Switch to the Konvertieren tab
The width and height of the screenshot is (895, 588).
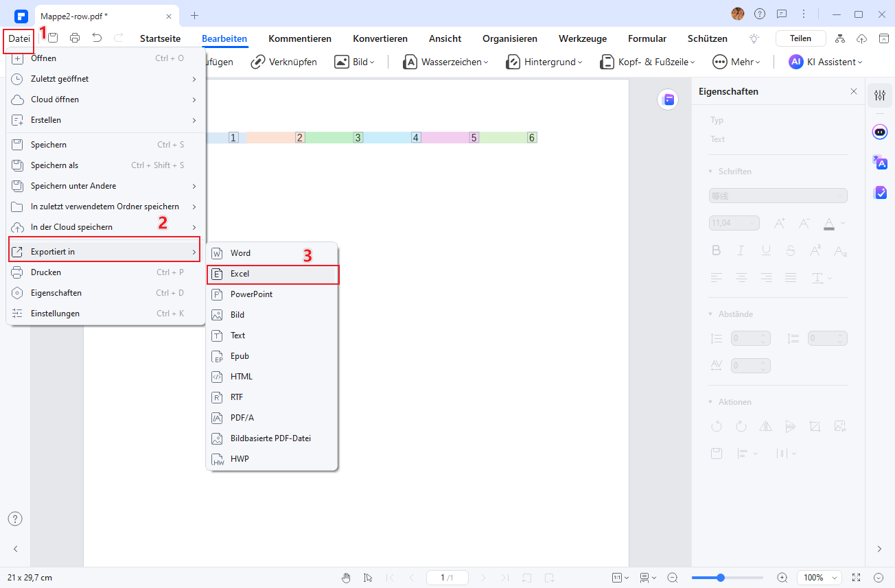click(x=380, y=38)
